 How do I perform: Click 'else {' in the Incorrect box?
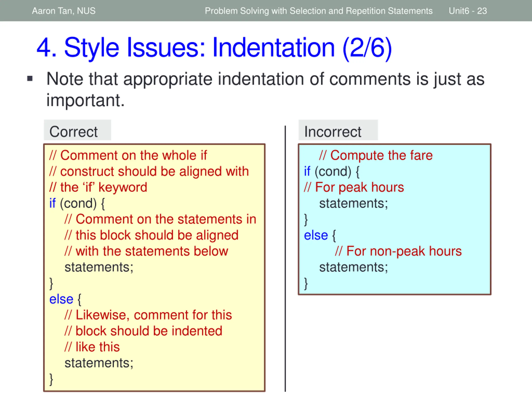pos(320,236)
